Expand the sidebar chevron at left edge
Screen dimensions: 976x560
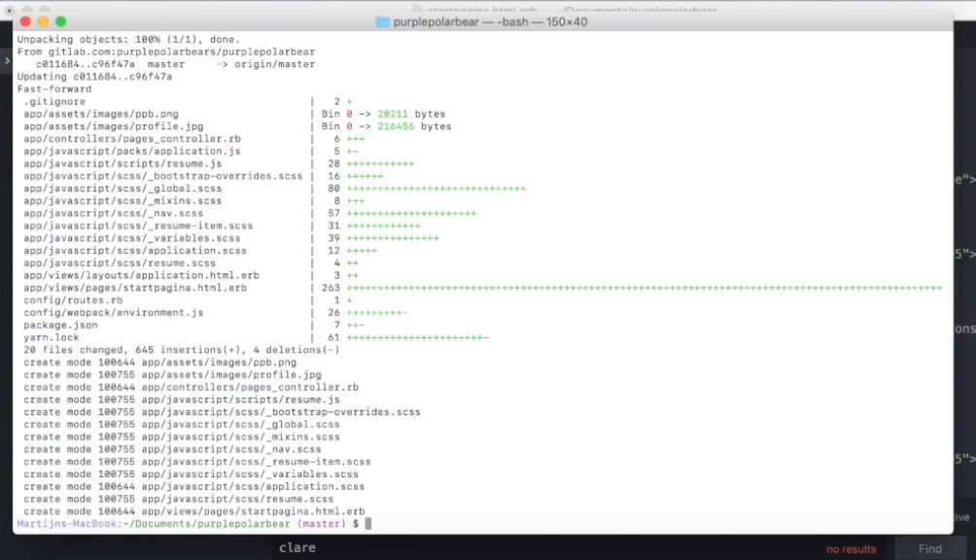7,61
